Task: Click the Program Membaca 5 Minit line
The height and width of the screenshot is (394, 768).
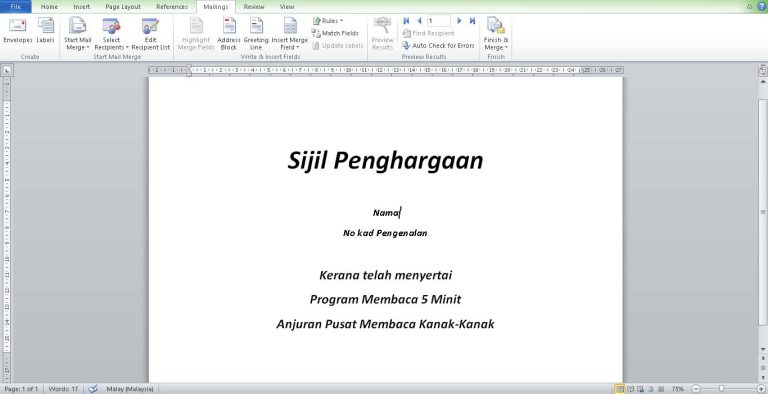Action: 385,299
